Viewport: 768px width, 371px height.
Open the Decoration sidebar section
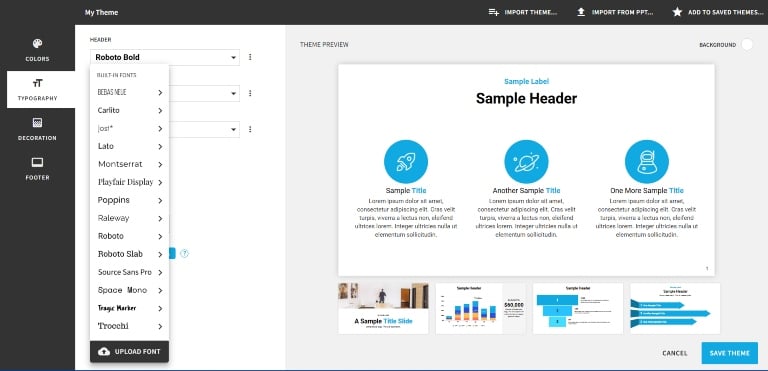(x=37, y=129)
